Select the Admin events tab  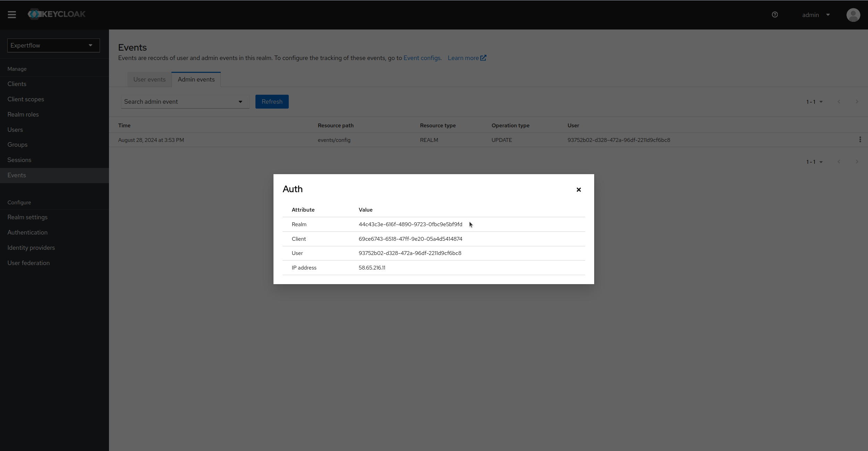point(196,79)
